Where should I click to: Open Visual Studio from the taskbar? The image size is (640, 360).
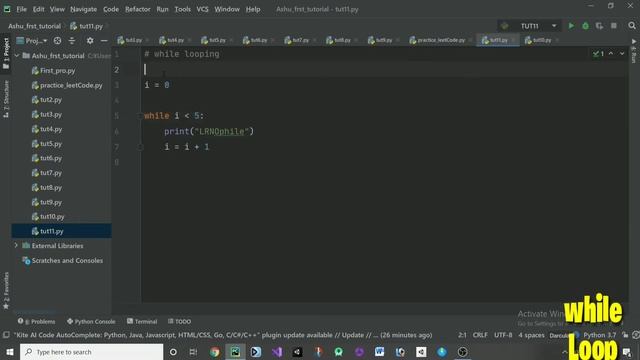[x=277, y=352]
